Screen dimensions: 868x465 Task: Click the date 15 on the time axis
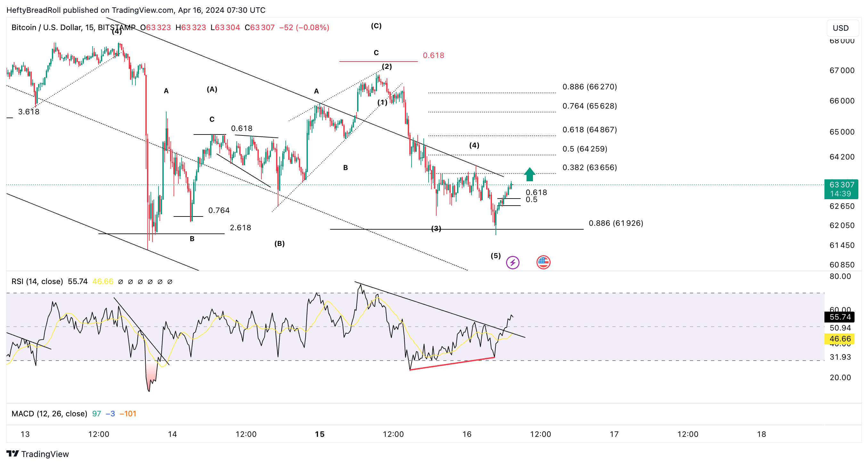coord(319,434)
